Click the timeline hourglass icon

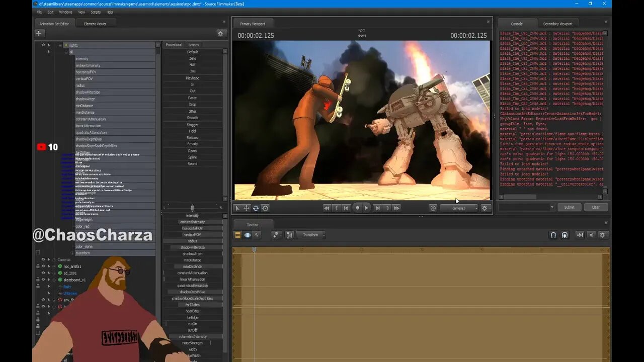point(289,235)
